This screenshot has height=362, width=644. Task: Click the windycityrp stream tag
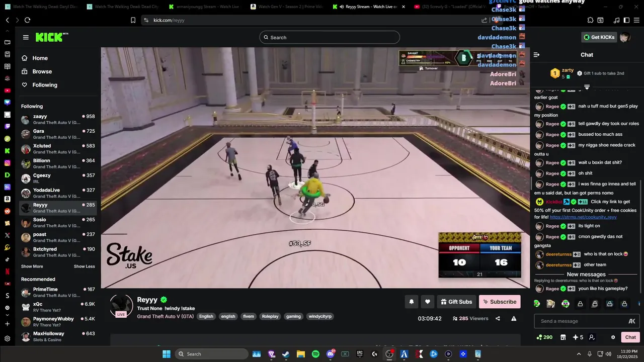tap(319, 316)
